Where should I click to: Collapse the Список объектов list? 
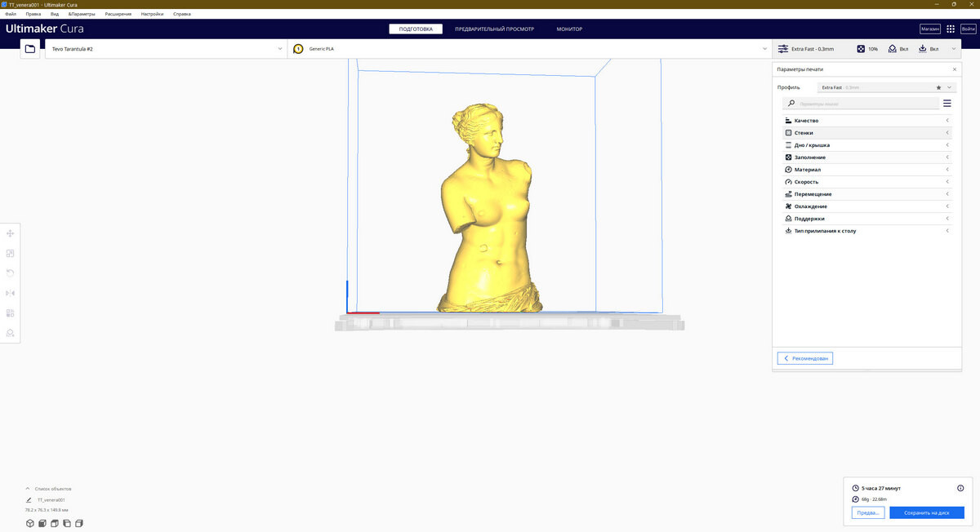pos(28,489)
